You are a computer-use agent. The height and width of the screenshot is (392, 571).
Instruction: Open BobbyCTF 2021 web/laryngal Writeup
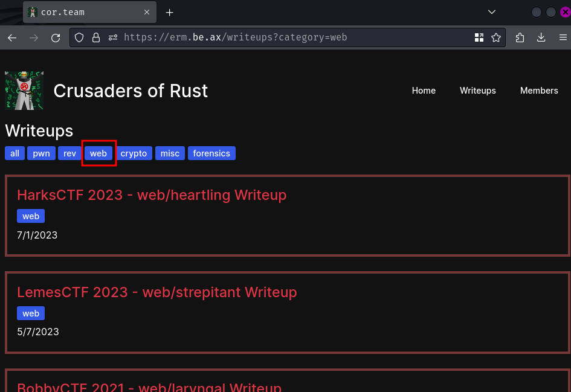pos(149,387)
